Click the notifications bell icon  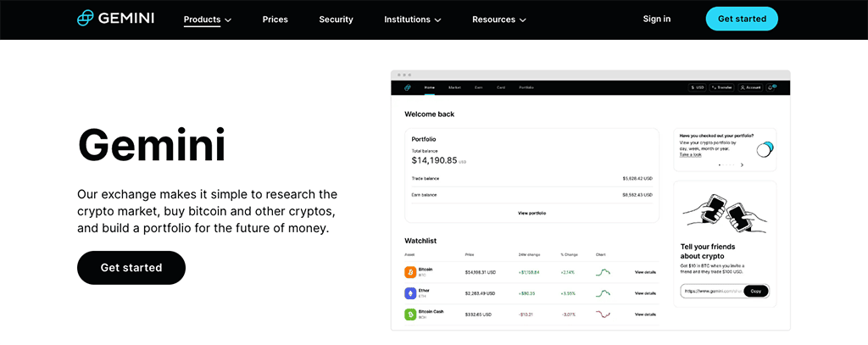click(x=771, y=87)
